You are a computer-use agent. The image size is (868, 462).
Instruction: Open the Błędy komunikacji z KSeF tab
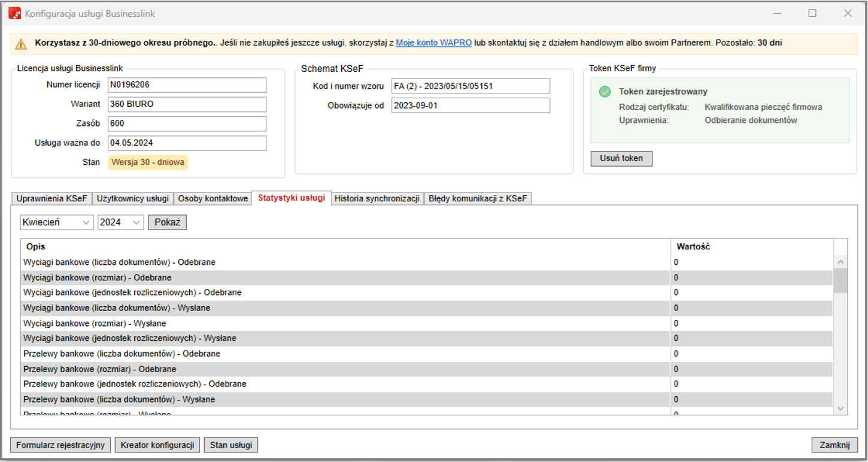[478, 198]
